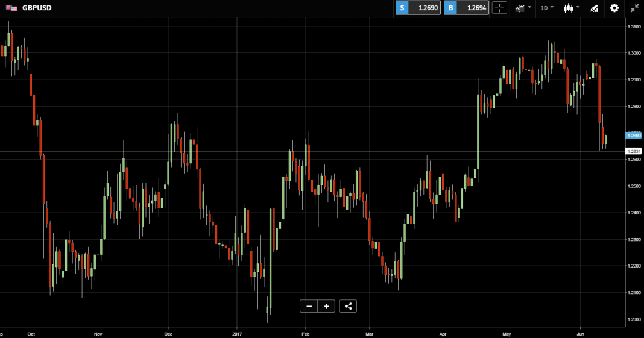Click the 1.2800 price axis label
The image size is (644, 338).
[x=634, y=106]
